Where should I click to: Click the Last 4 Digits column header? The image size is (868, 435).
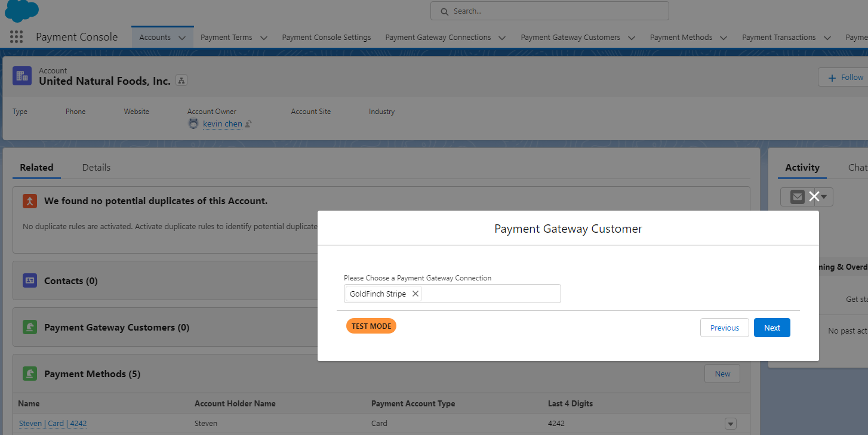(x=570, y=403)
